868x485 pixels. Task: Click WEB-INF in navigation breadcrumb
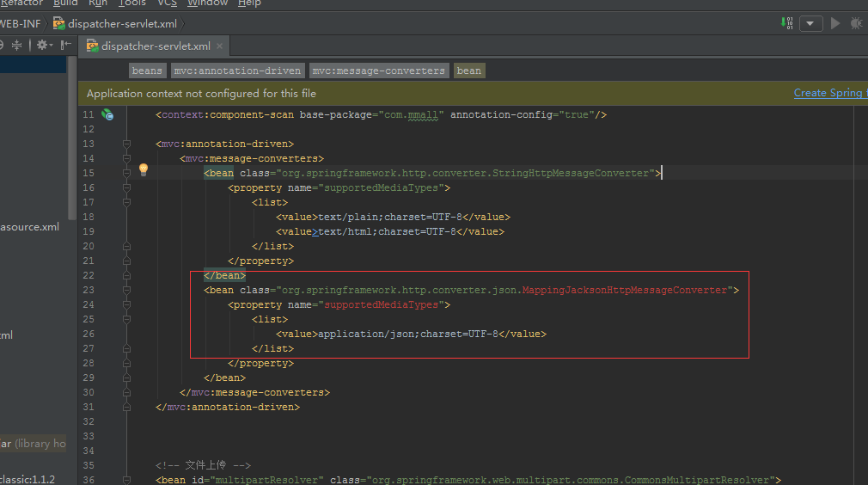(x=20, y=24)
